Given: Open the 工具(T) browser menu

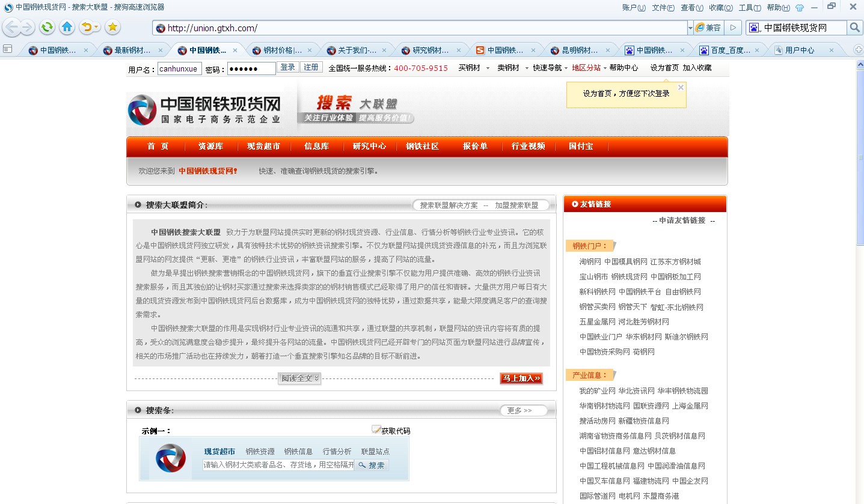Looking at the screenshot, I should point(750,8).
